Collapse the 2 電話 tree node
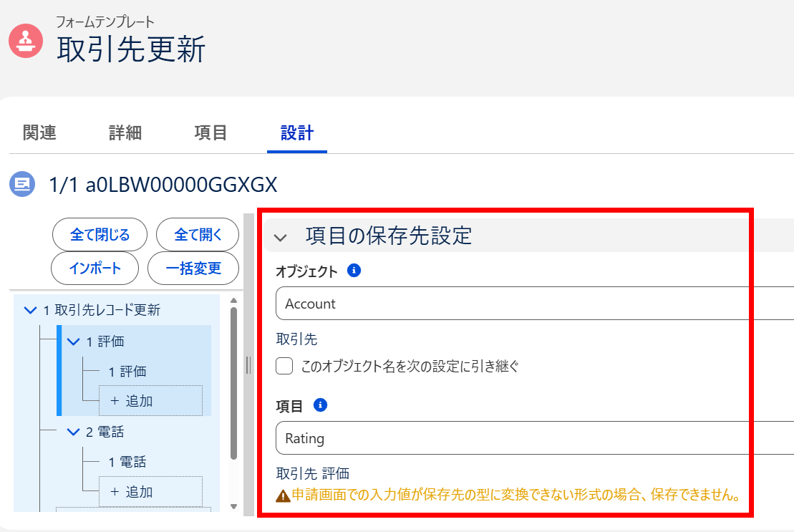Viewport: 794px width, 532px height. click(x=74, y=432)
